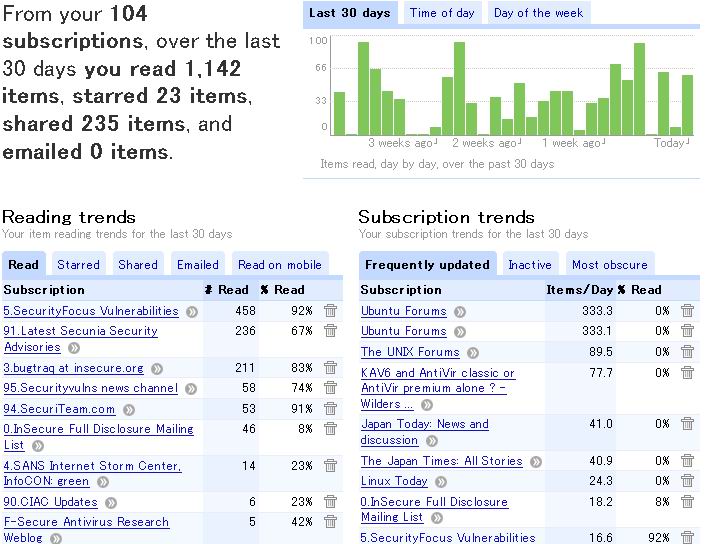The image size is (714, 544).
Task: Click trash icon for The Japan Times: All Stories
Action: [687, 460]
